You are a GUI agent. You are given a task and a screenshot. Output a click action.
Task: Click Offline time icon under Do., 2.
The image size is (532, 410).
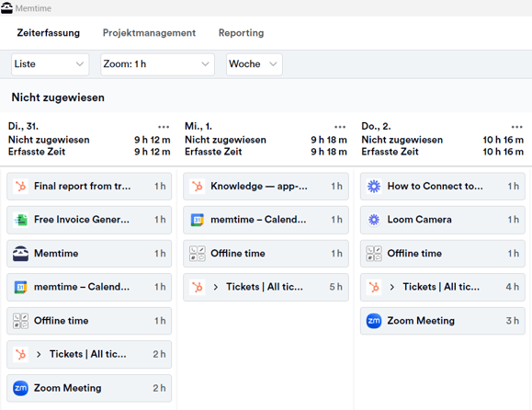coord(374,254)
